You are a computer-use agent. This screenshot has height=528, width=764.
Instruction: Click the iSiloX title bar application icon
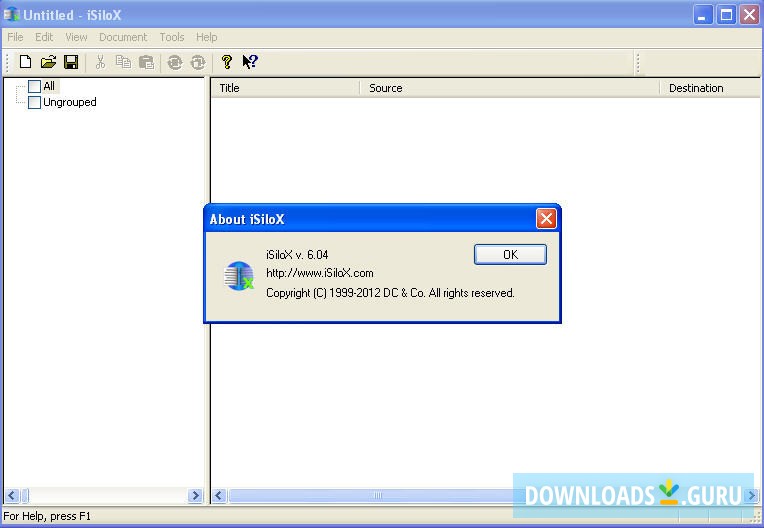point(11,15)
